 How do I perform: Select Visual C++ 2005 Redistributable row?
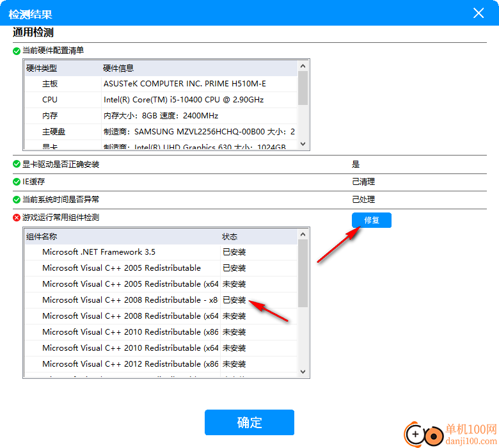point(161,268)
